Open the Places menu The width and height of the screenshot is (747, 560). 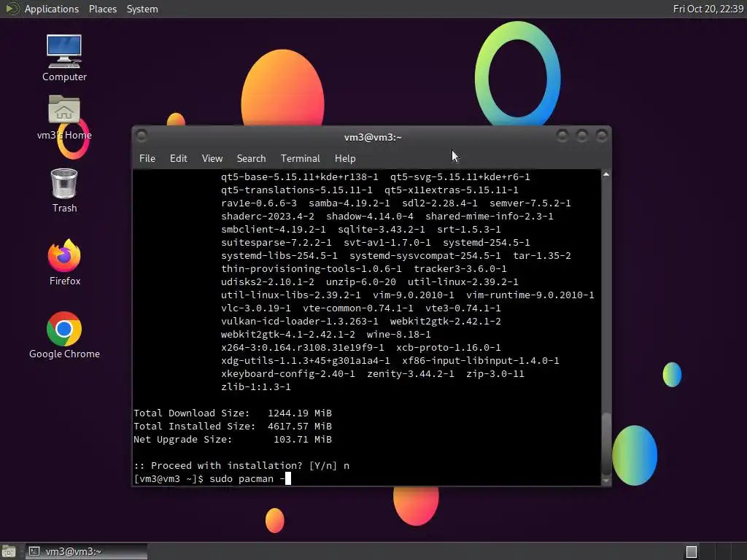click(102, 9)
